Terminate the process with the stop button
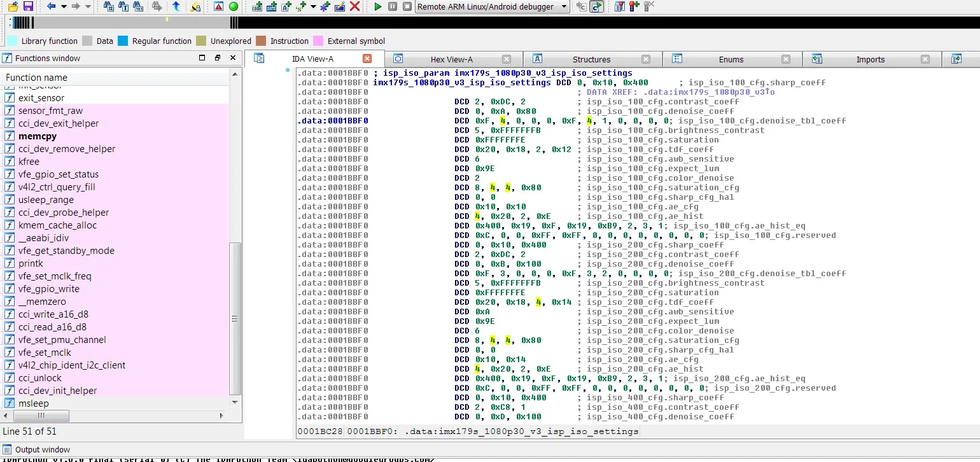This screenshot has width=980, height=462. (x=407, y=6)
